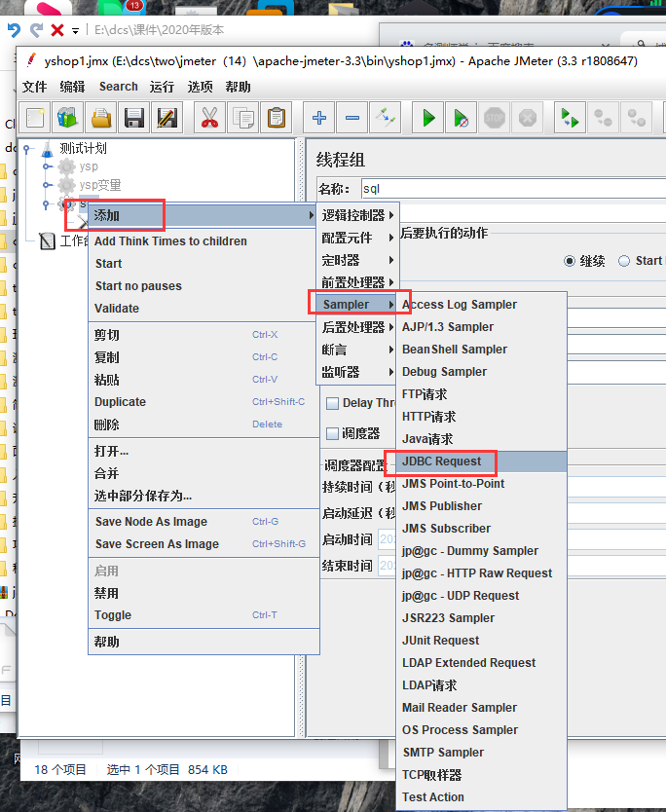666x812 pixels.
Task: Click the New test plan toolbar icon
Action: coord(35,118)
